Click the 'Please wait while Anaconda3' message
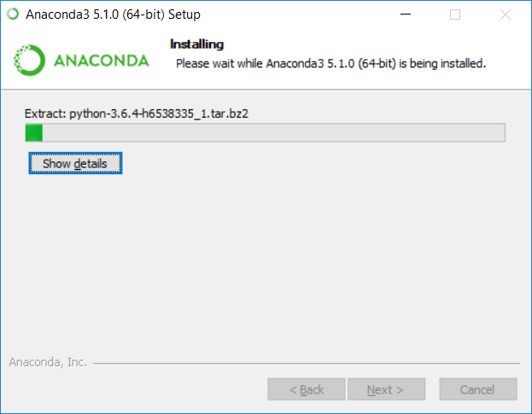This screenshot has width=532, height=414. (330, 63)
